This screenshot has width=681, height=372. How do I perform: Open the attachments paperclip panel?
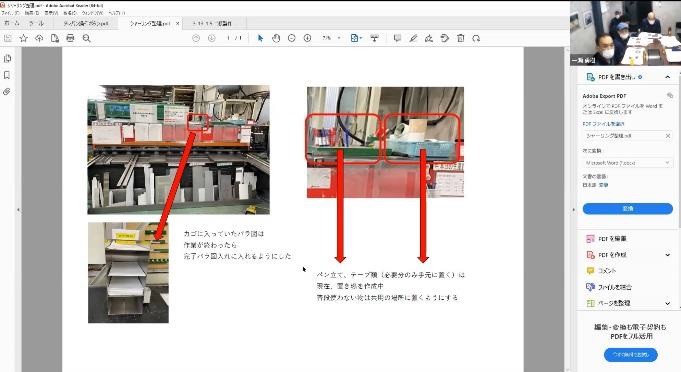point(7,92)
